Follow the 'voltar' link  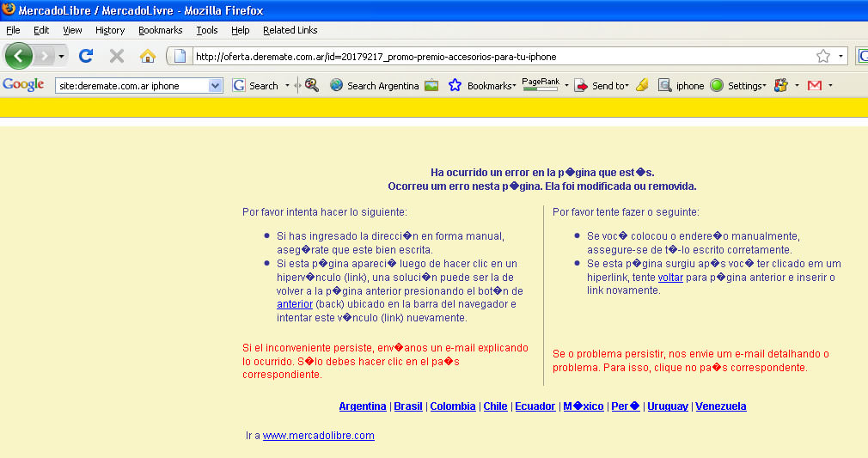[670, 278]
